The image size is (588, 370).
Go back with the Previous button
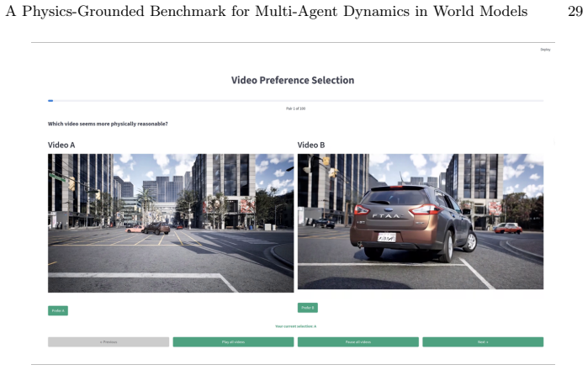(109, 342)
